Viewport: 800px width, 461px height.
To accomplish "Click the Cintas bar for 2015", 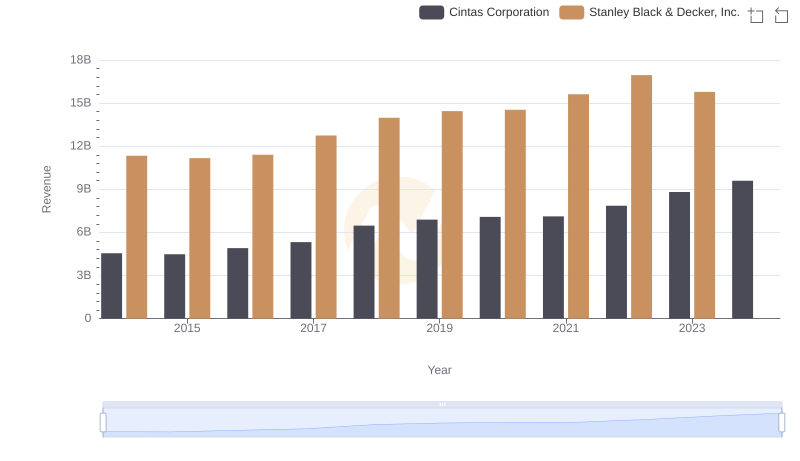I will (x=174, y=287).
